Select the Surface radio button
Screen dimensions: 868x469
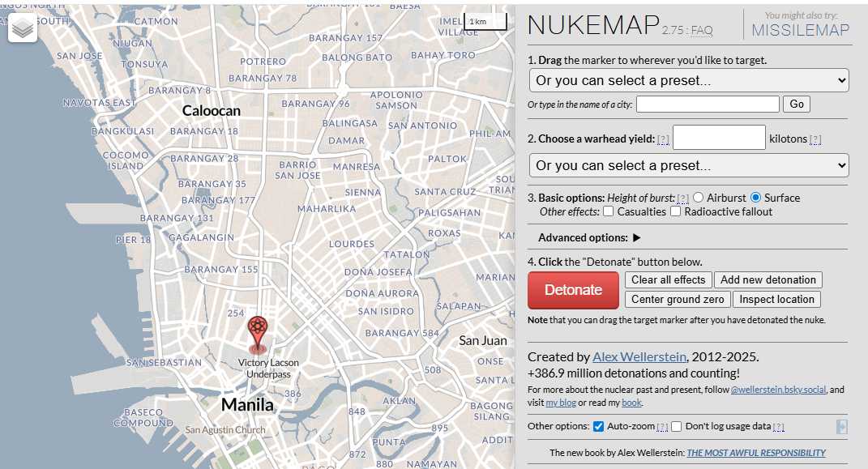coord(755,198)
